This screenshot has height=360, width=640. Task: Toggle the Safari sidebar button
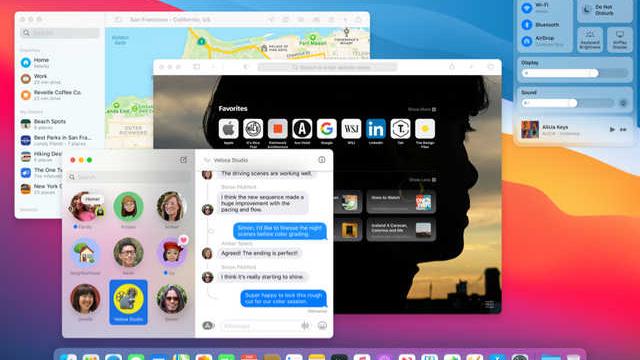(x=197, y=67)
